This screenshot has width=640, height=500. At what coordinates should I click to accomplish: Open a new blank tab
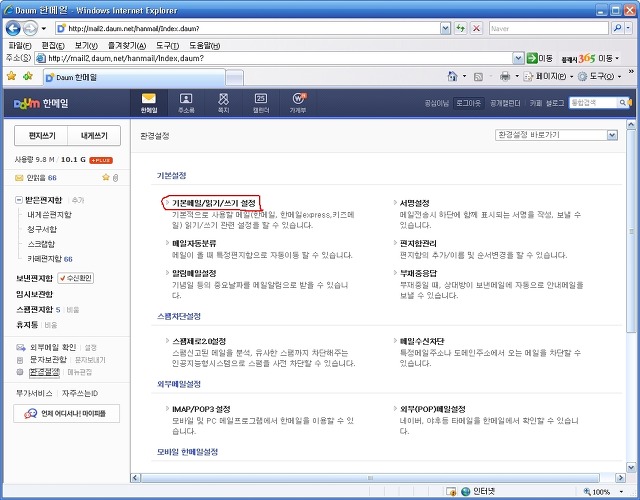(x=234, y=78)
